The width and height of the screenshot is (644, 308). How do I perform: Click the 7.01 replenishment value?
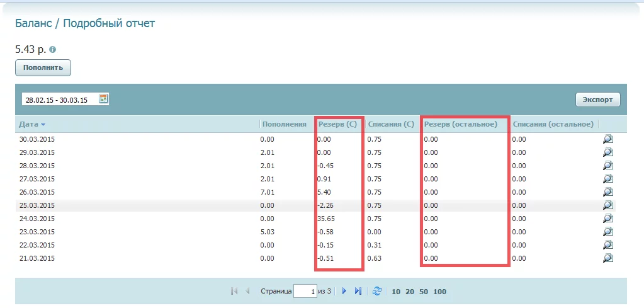click(x=267, y=192)
